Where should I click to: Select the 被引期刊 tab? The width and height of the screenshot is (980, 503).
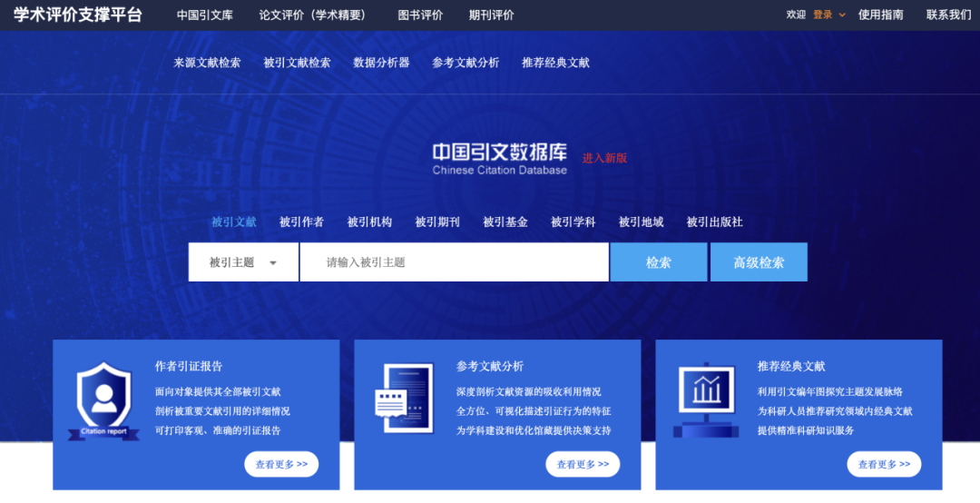tap(437, 222)
